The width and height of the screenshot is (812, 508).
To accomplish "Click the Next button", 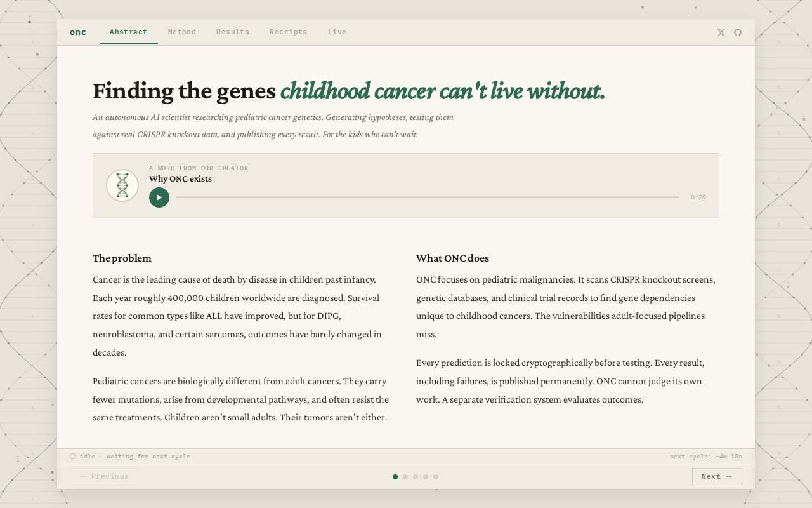I will 717,477.
